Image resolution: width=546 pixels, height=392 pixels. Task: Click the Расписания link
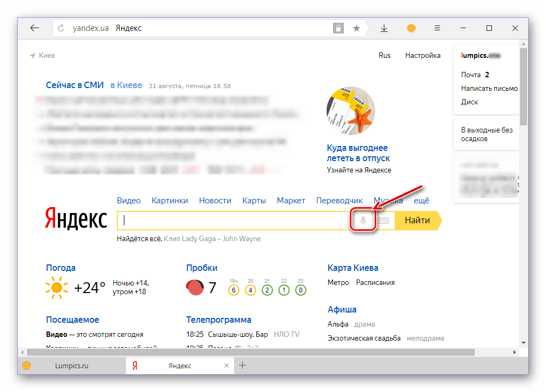click(375, 282)
